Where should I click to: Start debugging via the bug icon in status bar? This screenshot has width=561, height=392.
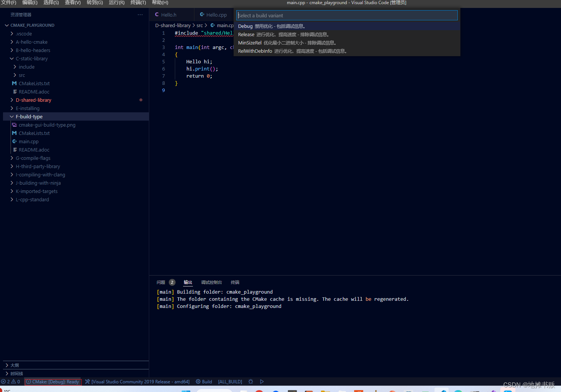pos(251,381)
